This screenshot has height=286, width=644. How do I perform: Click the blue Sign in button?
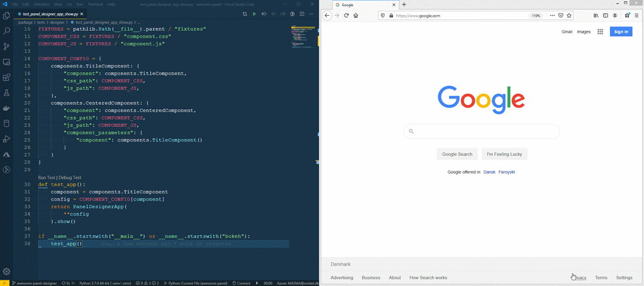click(621, 31)
